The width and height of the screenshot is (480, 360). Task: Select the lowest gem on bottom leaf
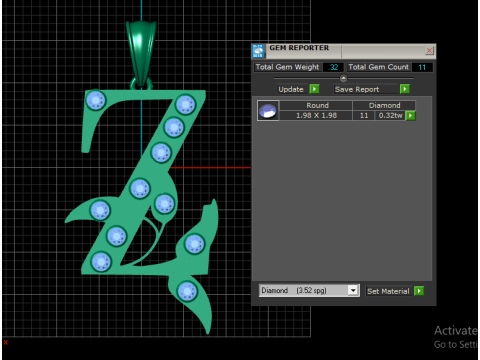[x=187, y=291]
